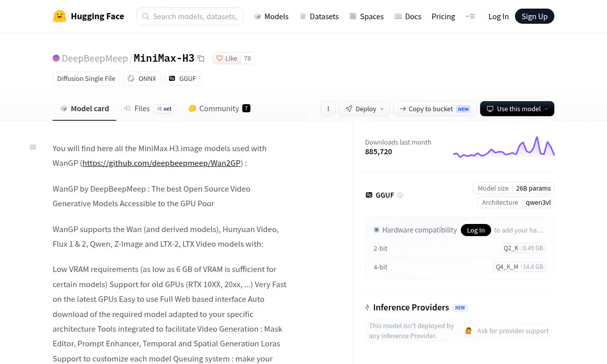Click the Inference Providers heading
Viewport: 607px width, 364px height.
pyautogui.click(x=411, y=307)
